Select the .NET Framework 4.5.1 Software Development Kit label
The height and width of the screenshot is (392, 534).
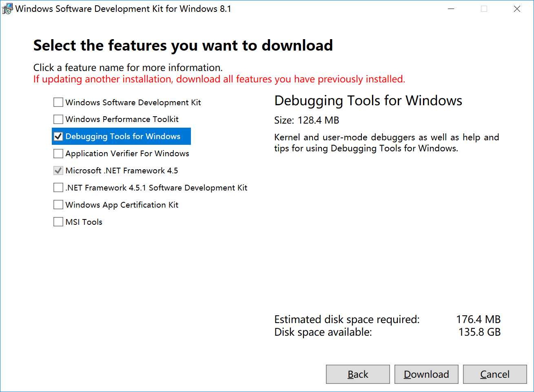pos(156,188)
